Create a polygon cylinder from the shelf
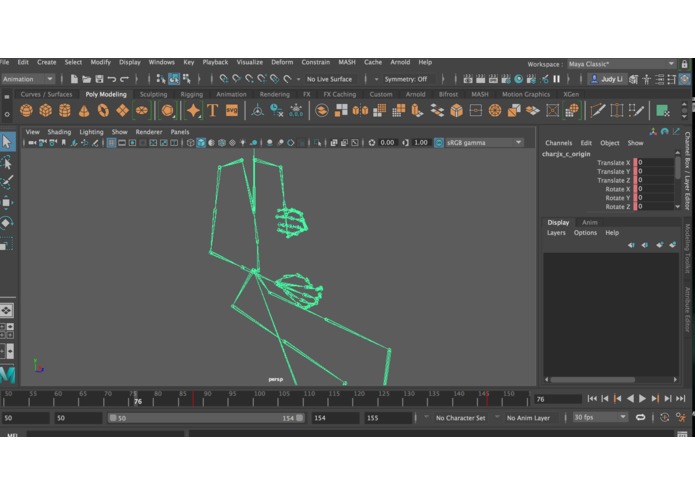 tap(65, 110)
